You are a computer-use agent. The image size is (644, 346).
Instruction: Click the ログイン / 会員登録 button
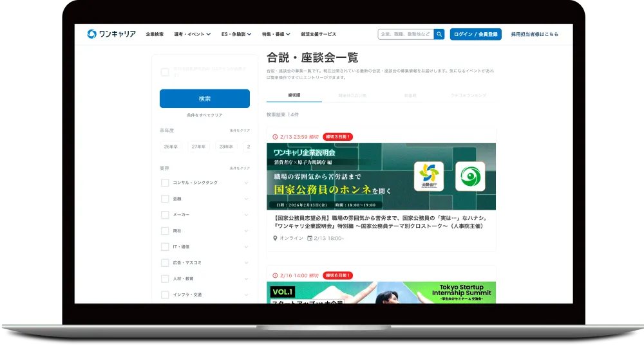(x=475, y=34)
